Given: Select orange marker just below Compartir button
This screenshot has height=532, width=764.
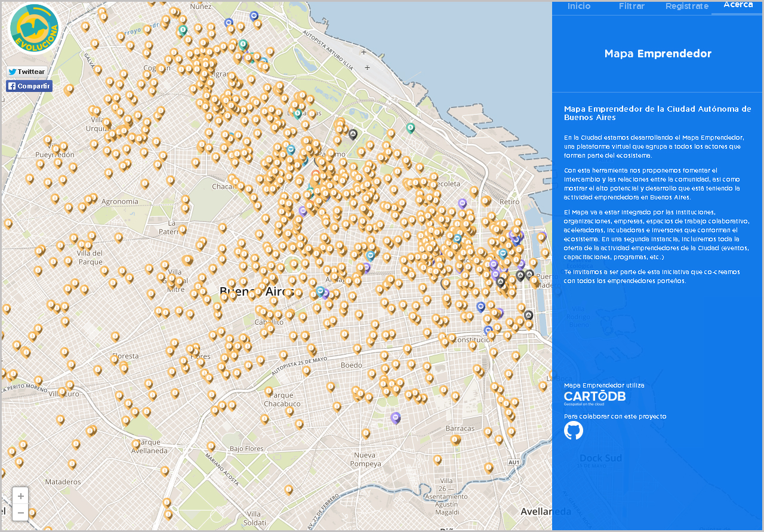Looking at the screenshot, I should pos(69,90).
